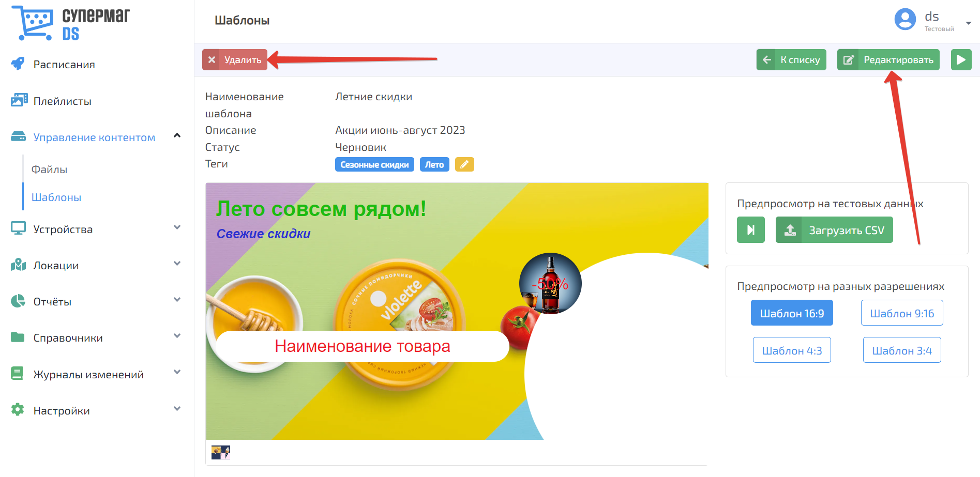Click the red Удалить button
This screenshot has height=477, width=980.
click(x=235, y=60)
